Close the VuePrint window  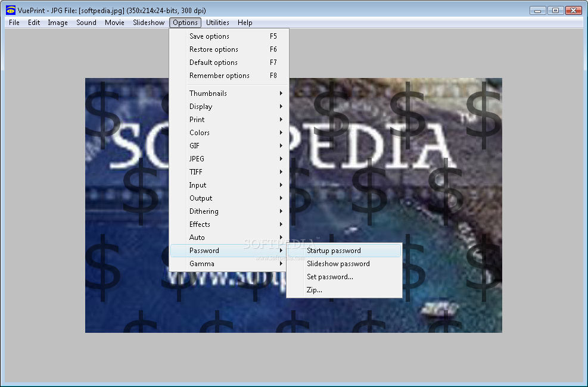pos(573,11)
